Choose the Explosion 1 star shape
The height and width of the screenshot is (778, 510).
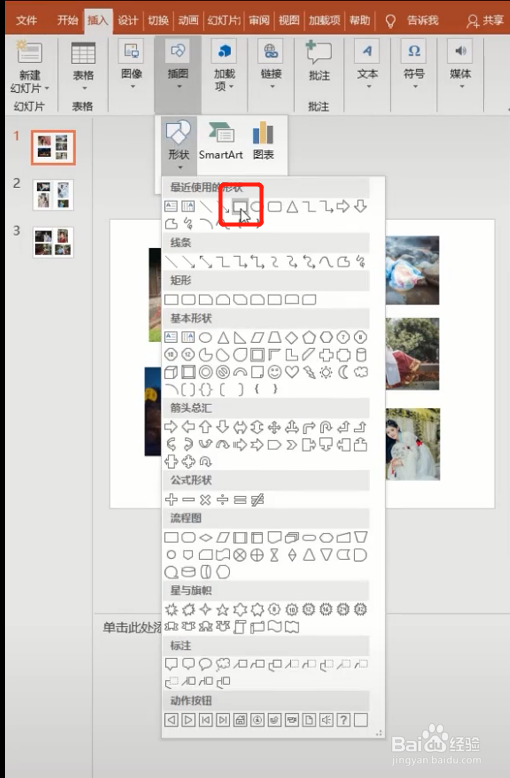tap(171, 609)
